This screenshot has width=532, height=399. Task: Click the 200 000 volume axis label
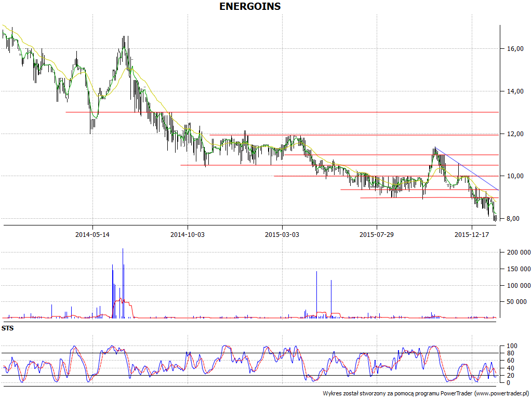coord(519,252)
